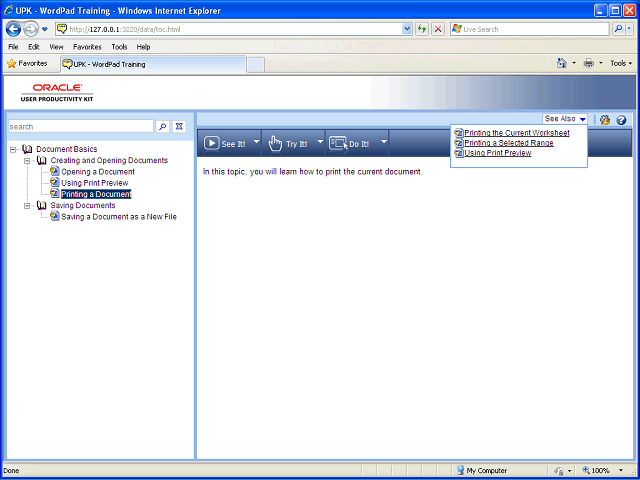
Task: Click the Opening a Document topic icon
Action: point(55,171)
